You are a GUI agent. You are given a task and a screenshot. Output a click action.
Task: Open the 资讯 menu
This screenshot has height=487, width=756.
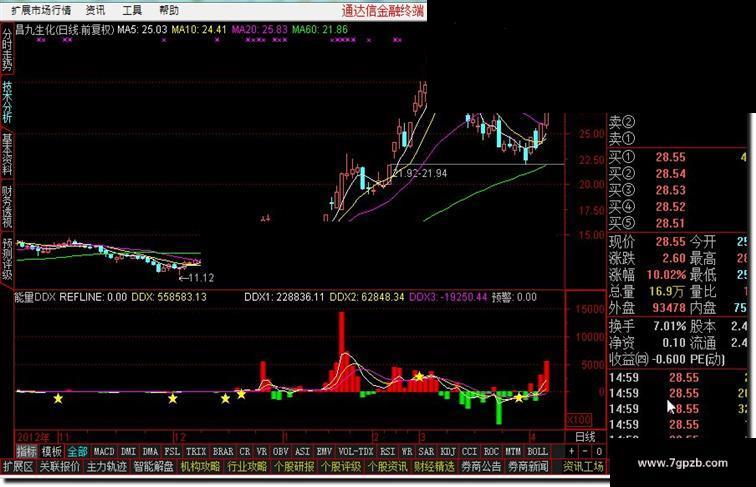tap(95, 10)
